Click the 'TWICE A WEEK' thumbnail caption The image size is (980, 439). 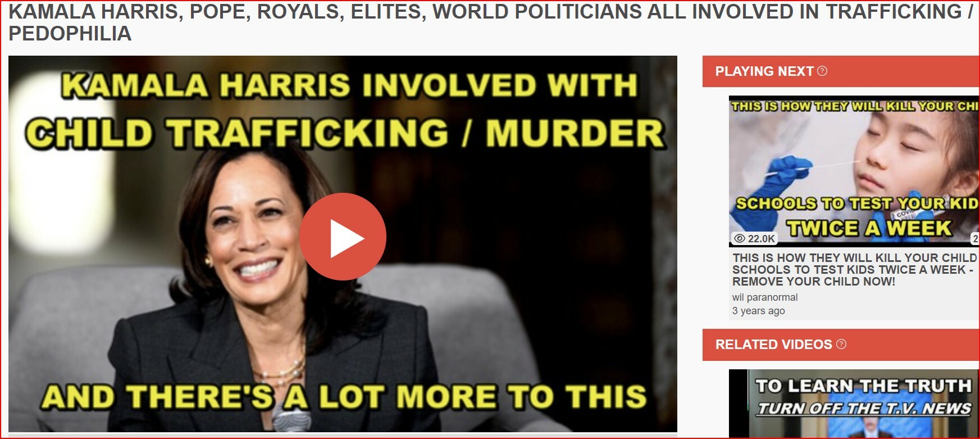[x=869, y=228]
